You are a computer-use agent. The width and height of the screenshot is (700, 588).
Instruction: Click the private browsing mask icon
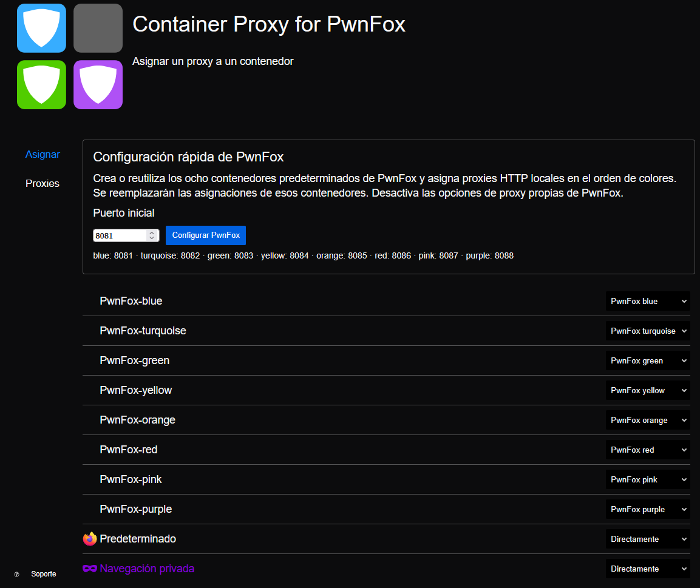[x=90, y=569]
